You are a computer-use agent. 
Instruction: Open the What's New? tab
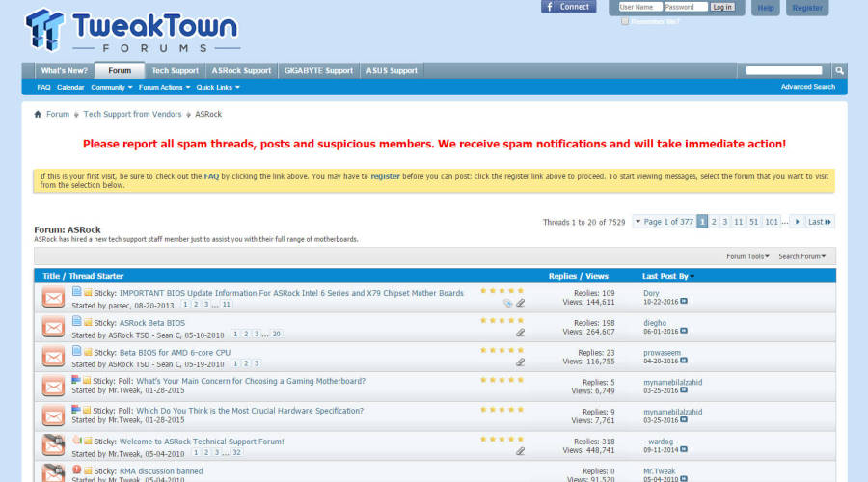64,70
